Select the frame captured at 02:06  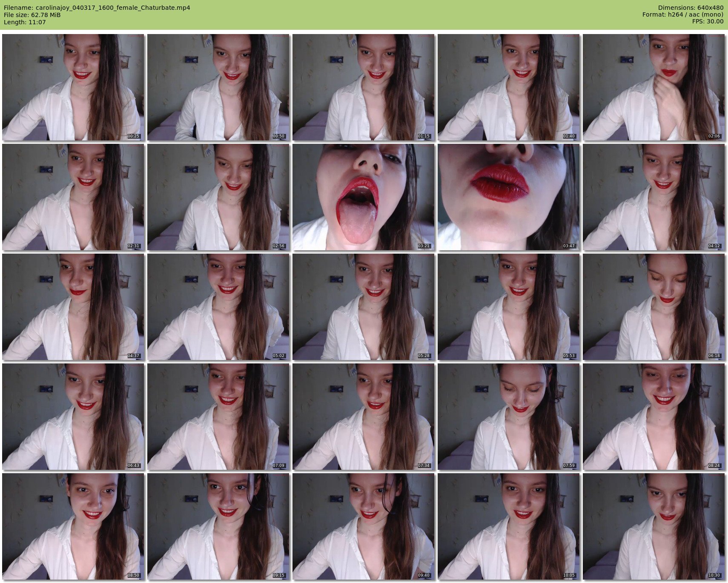point(654,87)
